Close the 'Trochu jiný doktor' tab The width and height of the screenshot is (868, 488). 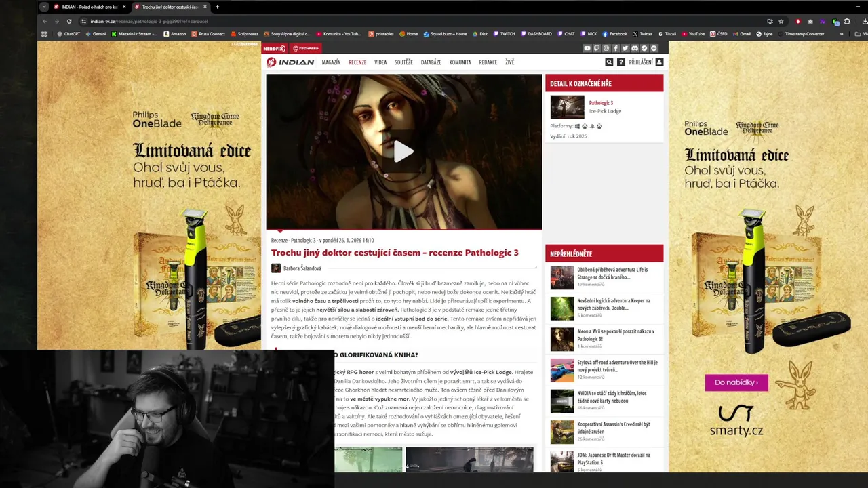pos(206,7)
